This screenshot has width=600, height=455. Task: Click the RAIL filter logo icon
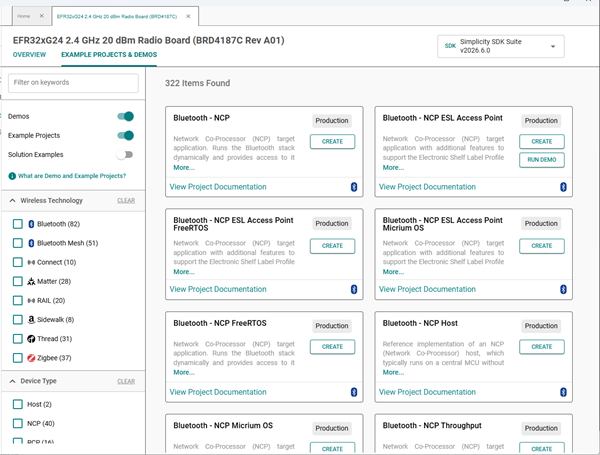tap(31, 300)
